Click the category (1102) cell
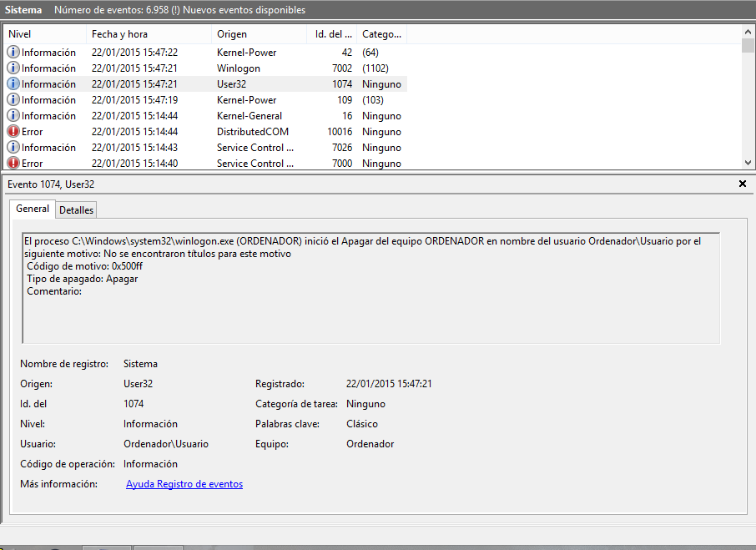Screen dimensions: 756x550 click(x=375, y=68)
